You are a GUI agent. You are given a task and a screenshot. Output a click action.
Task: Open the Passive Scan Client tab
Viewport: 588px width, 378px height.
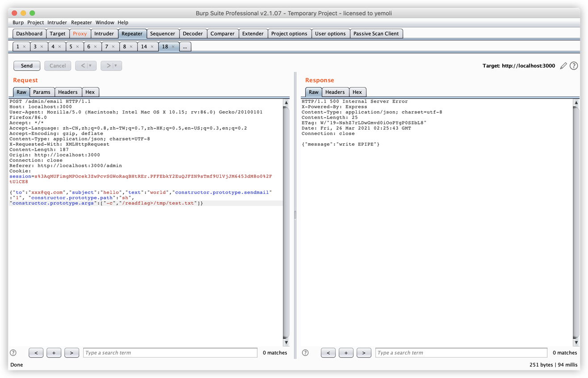(376, 33)
